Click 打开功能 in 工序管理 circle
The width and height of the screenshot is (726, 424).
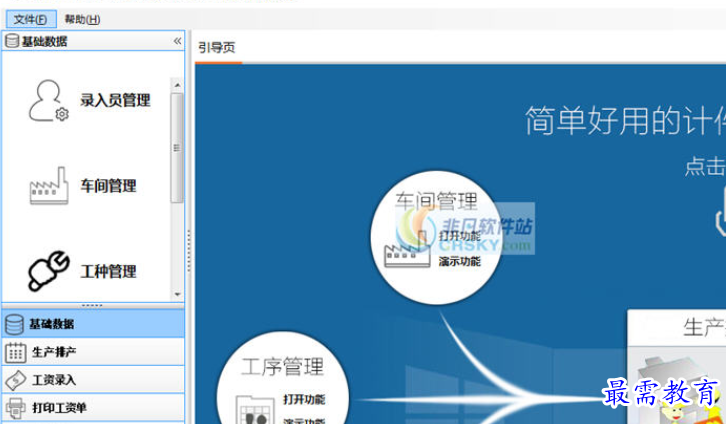point(304,399)
